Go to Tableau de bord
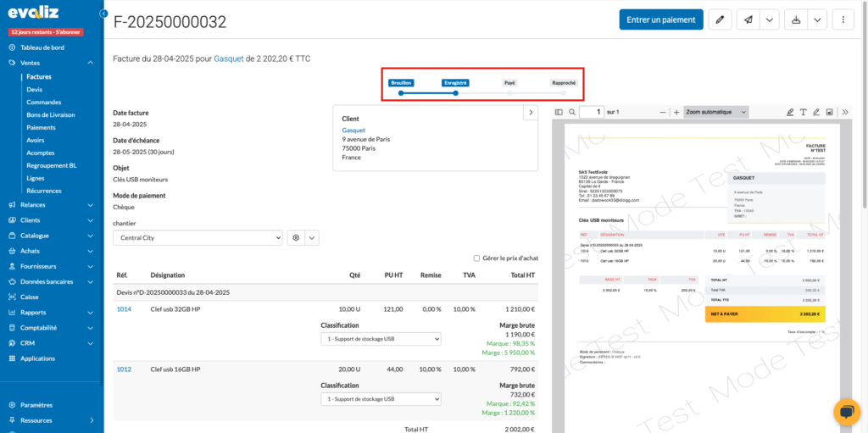The width and height of the screenshot is (868, 433). [x=42, y=47]
